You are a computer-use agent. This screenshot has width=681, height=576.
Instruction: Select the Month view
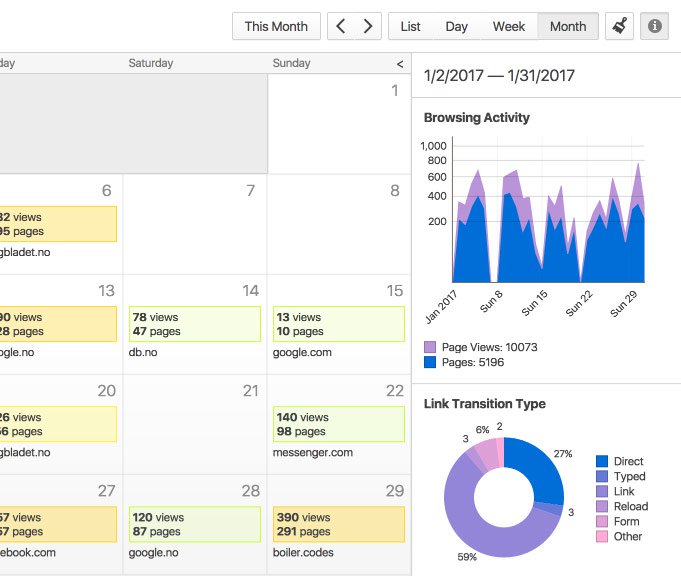pos(567,26)
